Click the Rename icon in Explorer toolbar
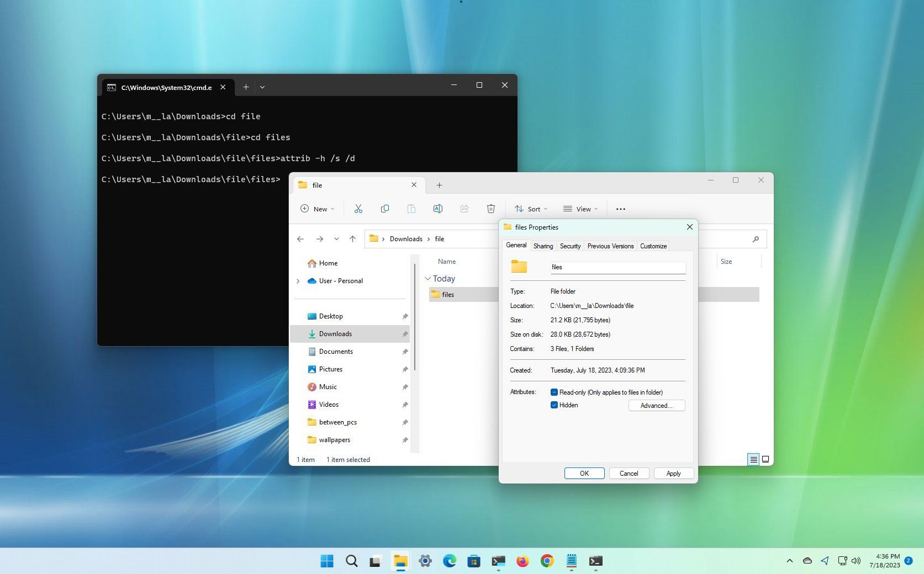 438,209
